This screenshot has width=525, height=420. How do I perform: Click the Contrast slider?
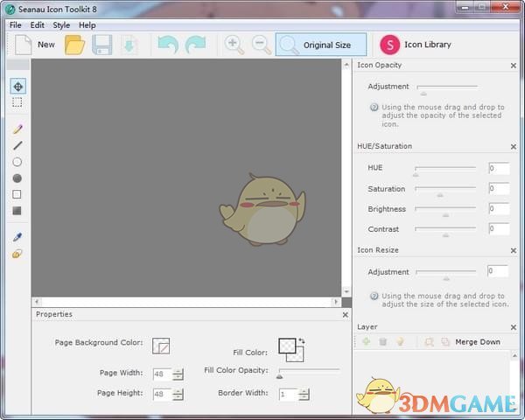pos(445,231)
